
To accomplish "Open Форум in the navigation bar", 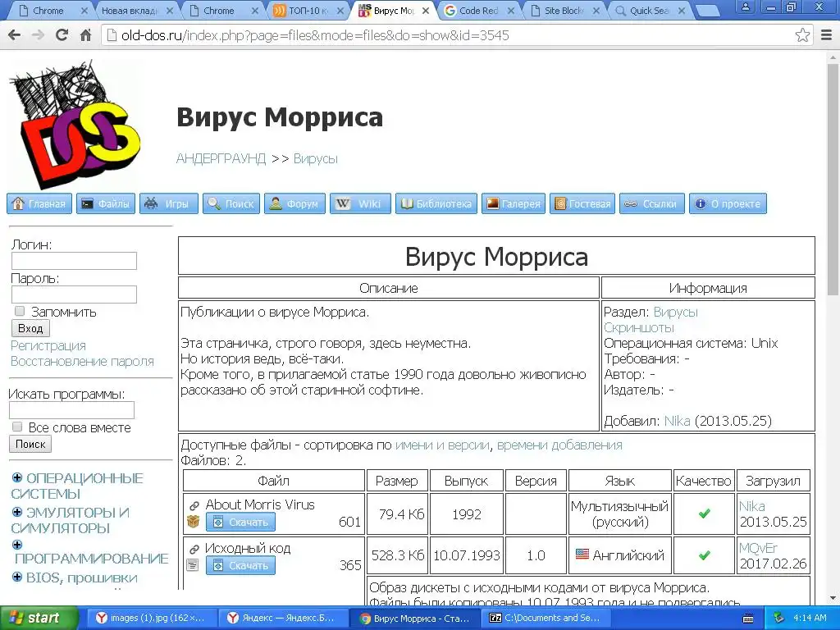I will [x=294, y=203].
